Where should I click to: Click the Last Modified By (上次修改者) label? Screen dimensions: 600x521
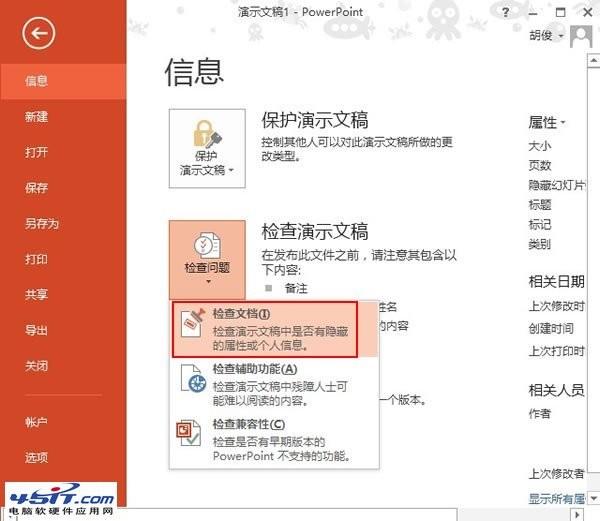[557, 474]
